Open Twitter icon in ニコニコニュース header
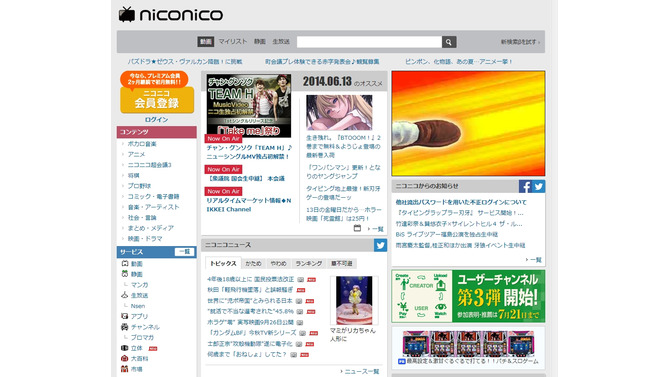670x377 pixels. 380,245
